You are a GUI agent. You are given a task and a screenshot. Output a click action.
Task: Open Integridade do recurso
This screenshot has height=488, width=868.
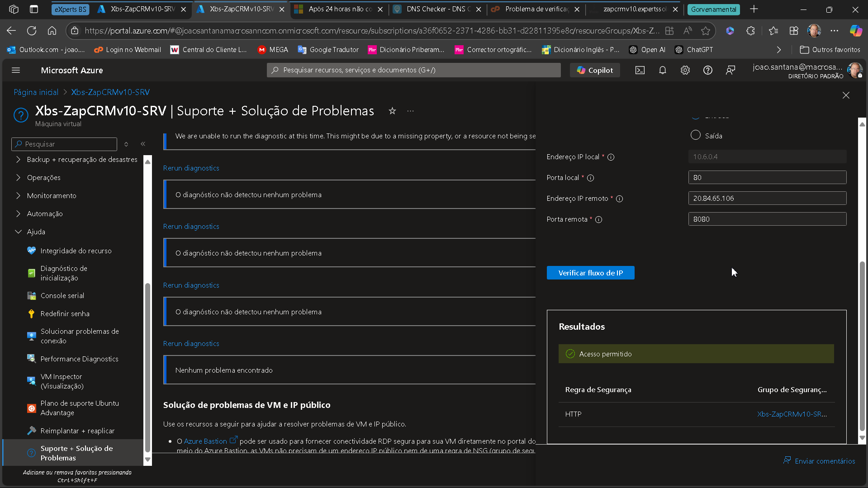click(76, 251)
